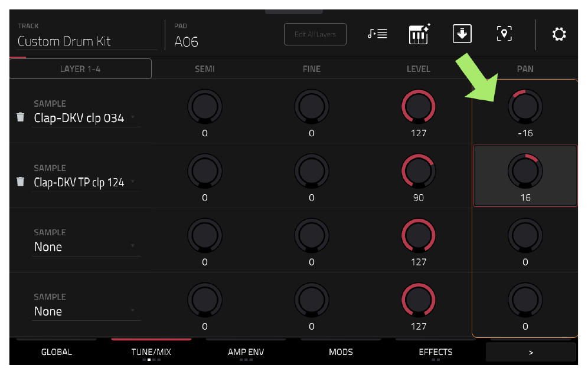Select the Custom Drum Kit track field
The image size is (588, 375).
(x=87, y=41)
